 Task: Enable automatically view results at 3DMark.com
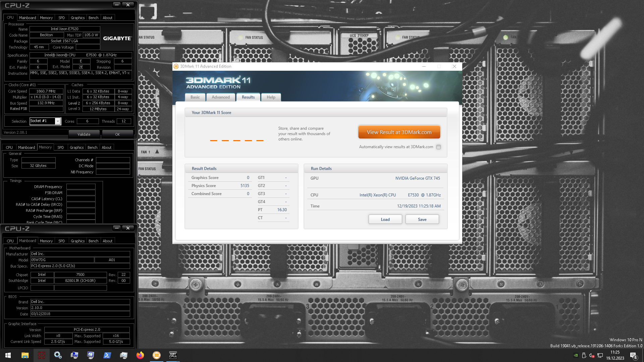pos(438,147)
